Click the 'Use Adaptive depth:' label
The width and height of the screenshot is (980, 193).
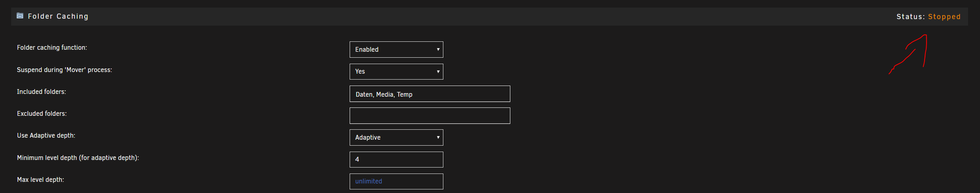46,136
